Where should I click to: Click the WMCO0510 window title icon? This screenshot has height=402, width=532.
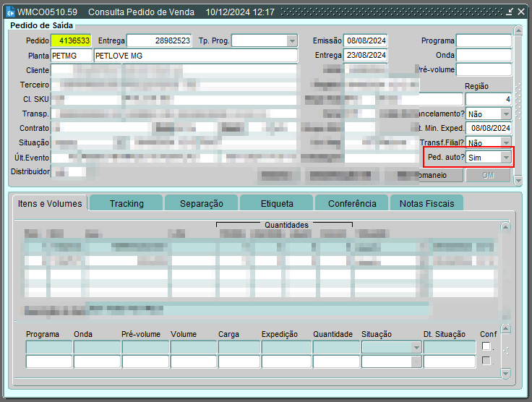tap(10, 12)
